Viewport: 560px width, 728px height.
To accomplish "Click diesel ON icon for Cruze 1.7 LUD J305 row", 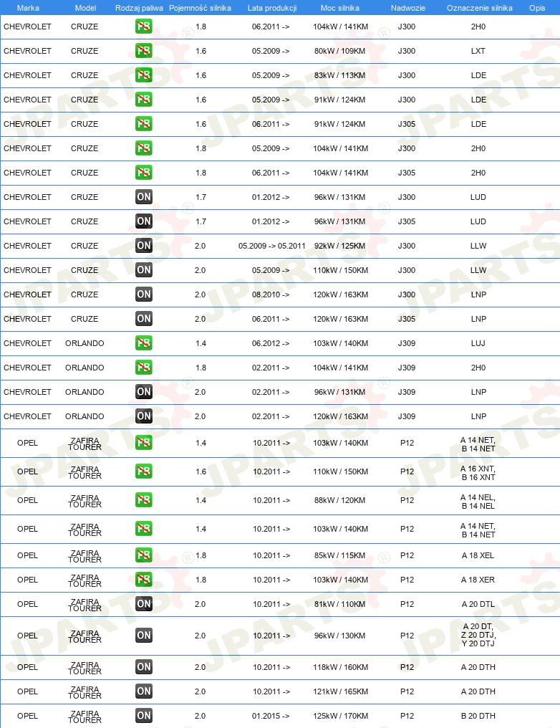I will pyautogui.click(x=144, y=221).
